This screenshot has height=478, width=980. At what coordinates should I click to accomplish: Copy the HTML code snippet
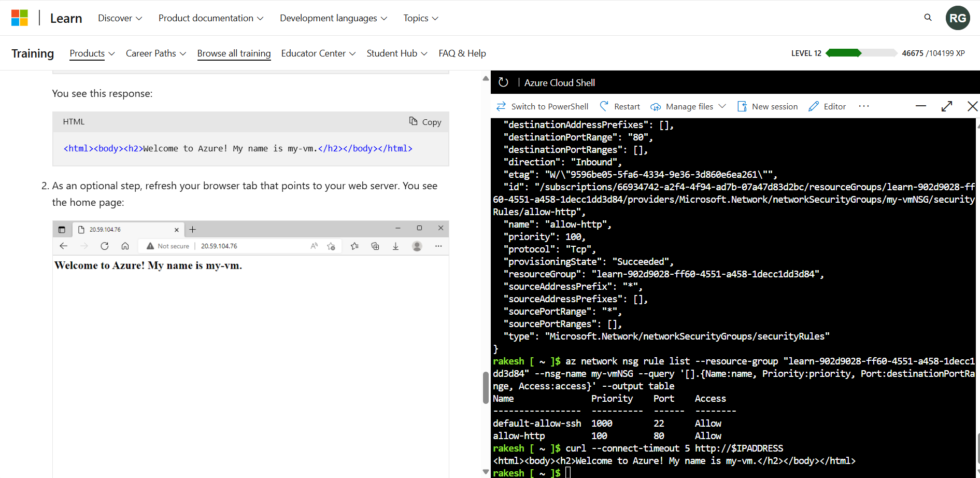click(425, 122)
